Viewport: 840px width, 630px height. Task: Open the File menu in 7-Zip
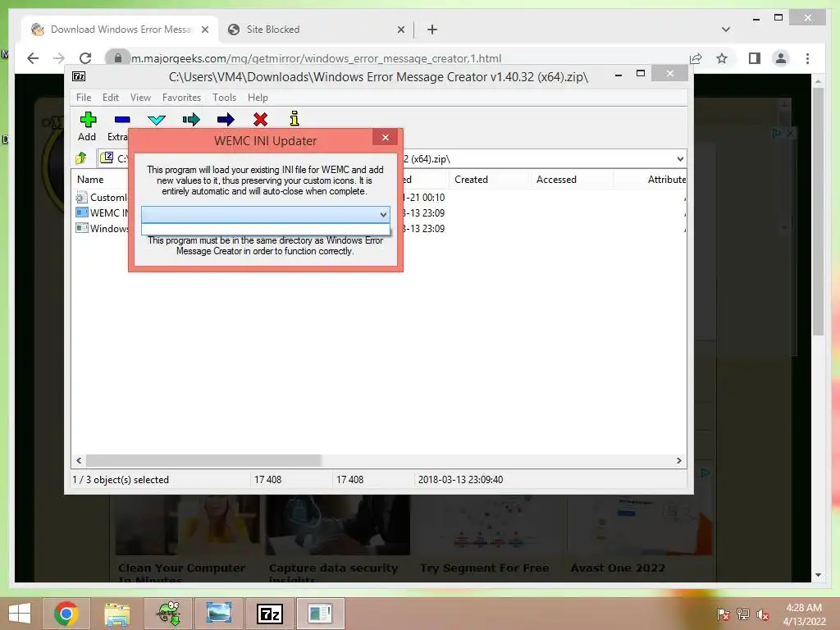[84, 98]
